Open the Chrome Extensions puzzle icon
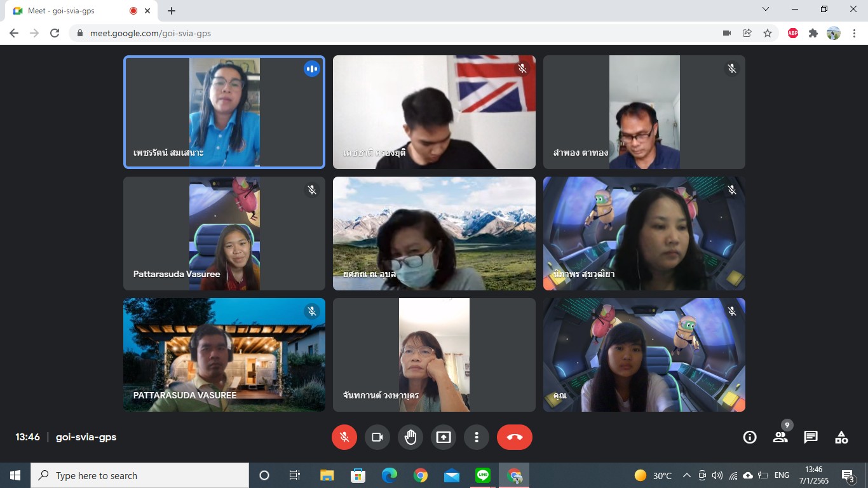The width and height of the screenshot is (868, 488). (x=813, y=33)
